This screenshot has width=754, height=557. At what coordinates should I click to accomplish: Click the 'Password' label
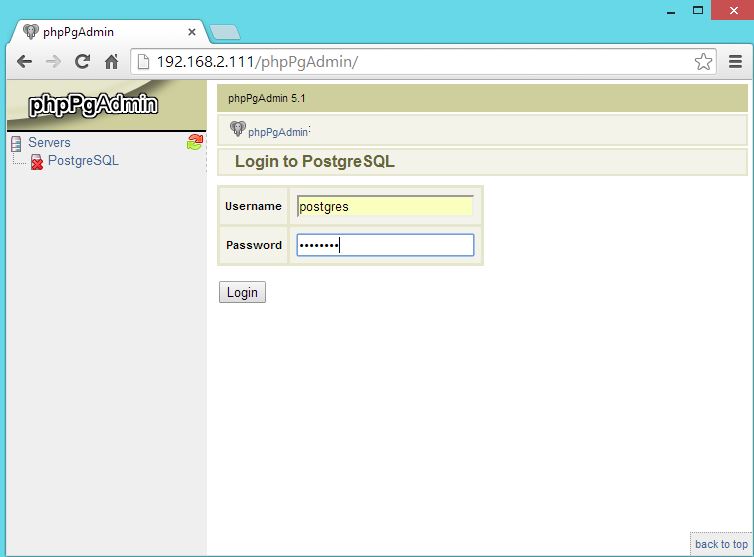(x=254, y=245)
